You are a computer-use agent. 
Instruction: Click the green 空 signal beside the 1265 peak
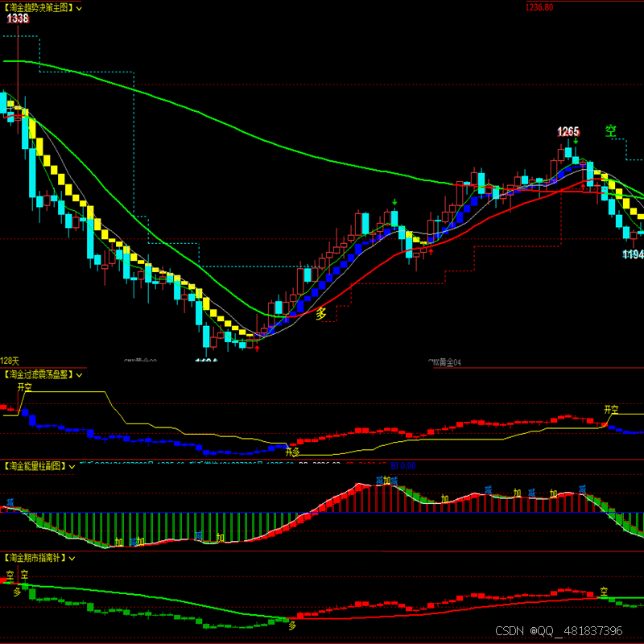(x=611, y=131)
